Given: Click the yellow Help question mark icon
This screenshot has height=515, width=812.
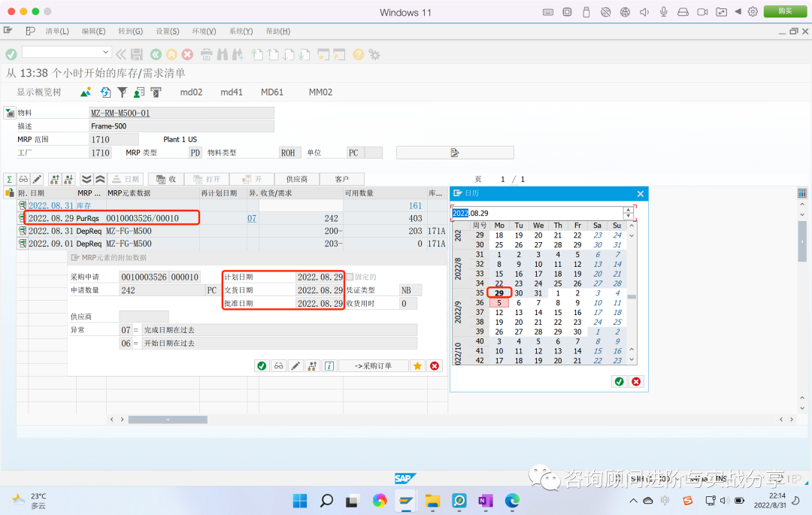Looking at the screenshot, I should pyautogui.click(x=358, y=54).
